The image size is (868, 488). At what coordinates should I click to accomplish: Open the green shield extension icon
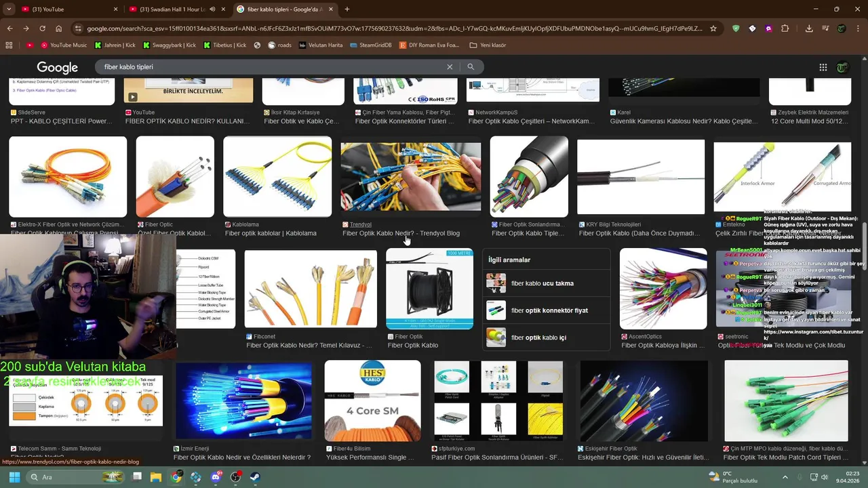point(736,28)
